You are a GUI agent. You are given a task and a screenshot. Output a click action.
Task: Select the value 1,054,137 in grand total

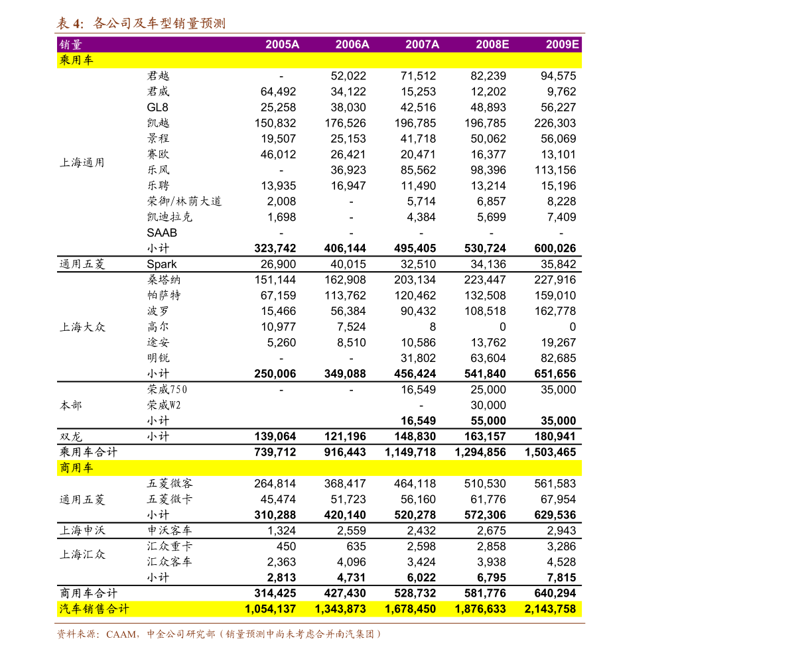pyautogui.click(x=270, y=609)
